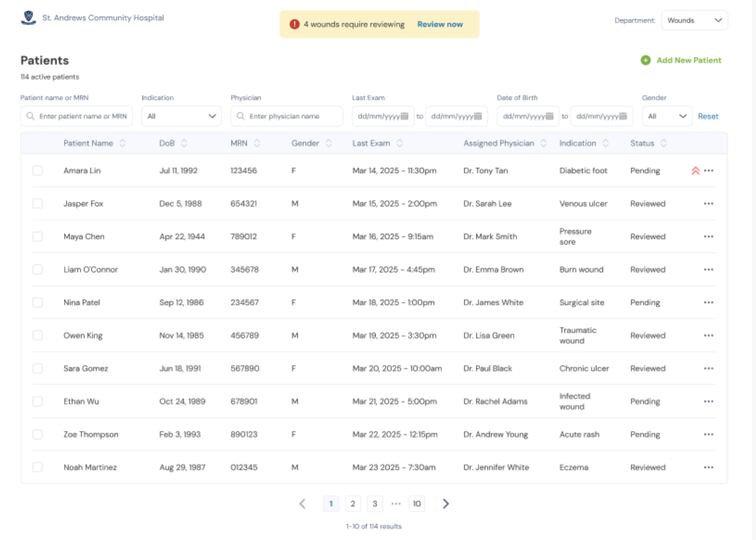This screenshot has height=540, width=756.
Task: Click the St. Andrews hospital crest logo
Action: coord(28,17)
